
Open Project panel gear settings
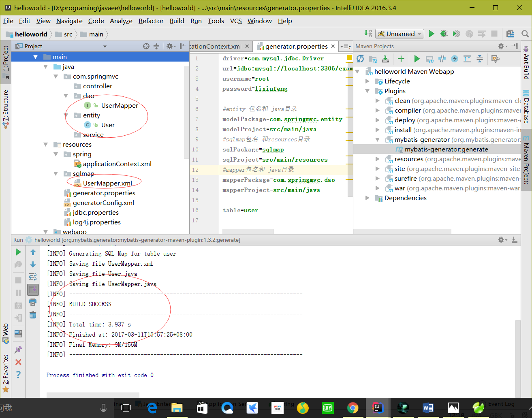pyautogui.click(x=171, y=46)
